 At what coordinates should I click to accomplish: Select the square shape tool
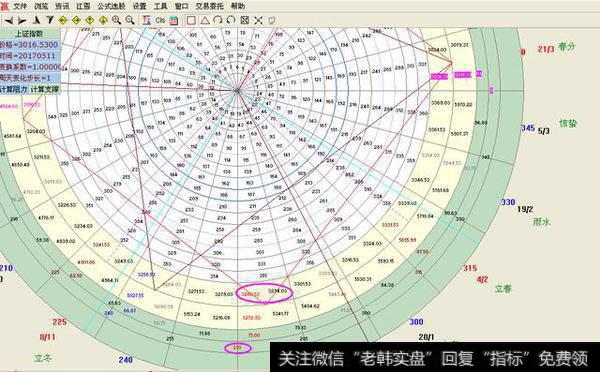(191, 20)
